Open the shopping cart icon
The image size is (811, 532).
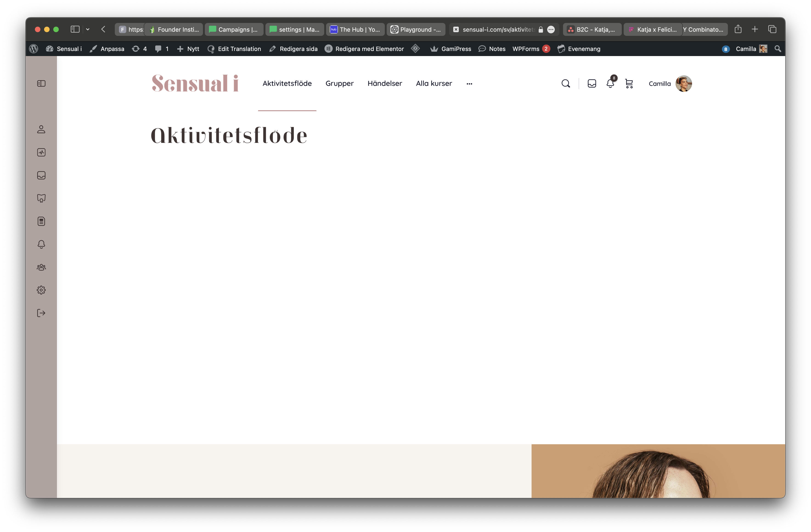(629, 83)
